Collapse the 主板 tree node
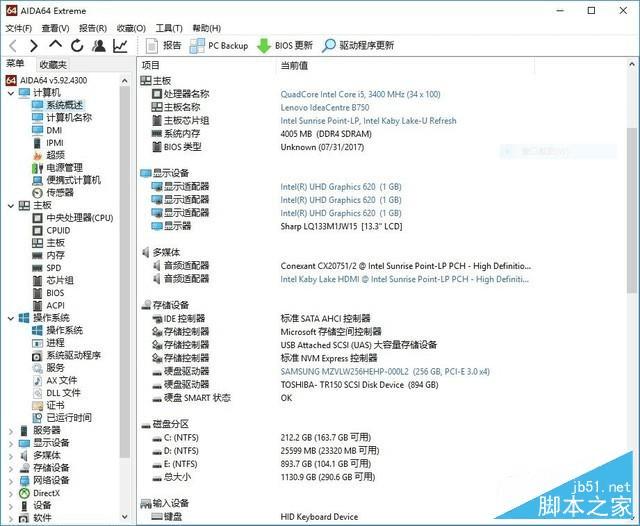This screenshot has width=640, height=526. pyautogui.click(x=11, y=206)
